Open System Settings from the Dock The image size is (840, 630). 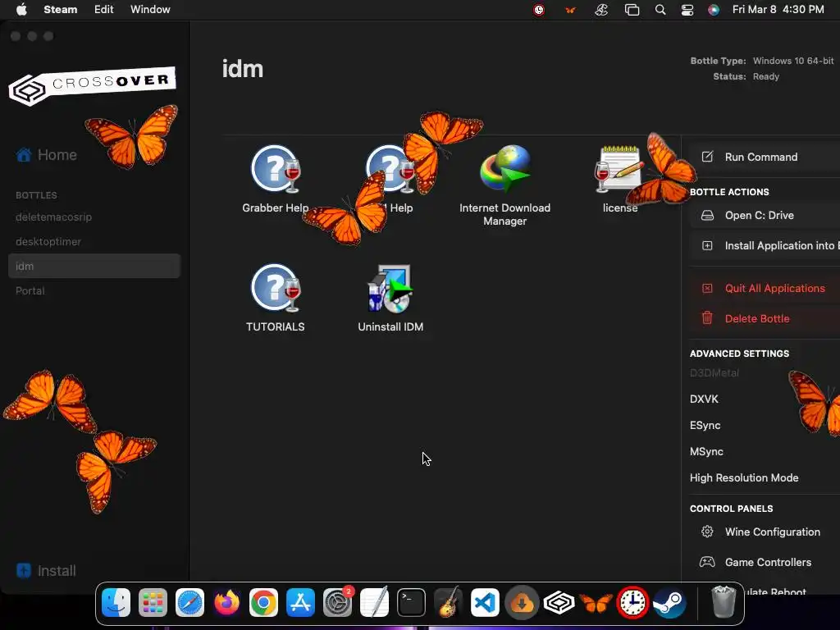click(x=337, y=603)
